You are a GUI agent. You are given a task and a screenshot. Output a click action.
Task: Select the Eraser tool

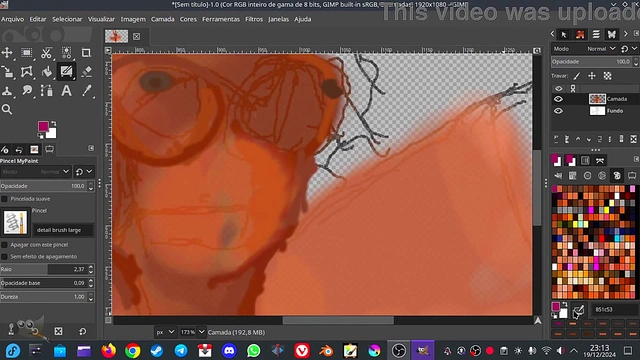pos(86,72)
